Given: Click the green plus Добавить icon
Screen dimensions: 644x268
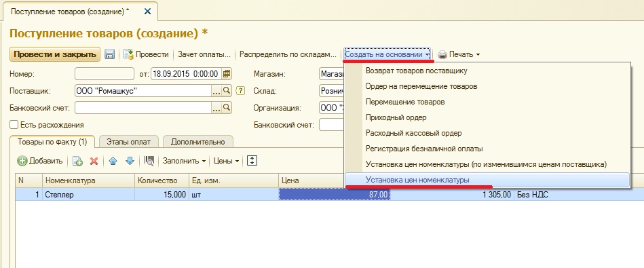Looking at the screenshot, I should click(22, 161).
